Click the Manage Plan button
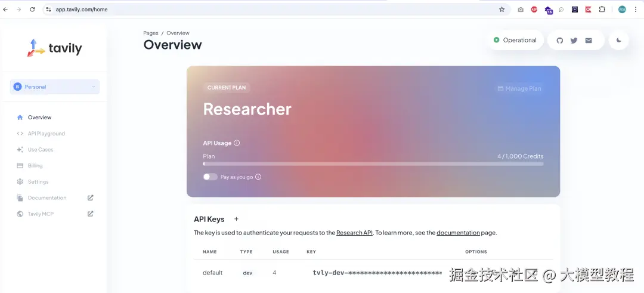Viewport: 644px width, 293px height. 519,88
